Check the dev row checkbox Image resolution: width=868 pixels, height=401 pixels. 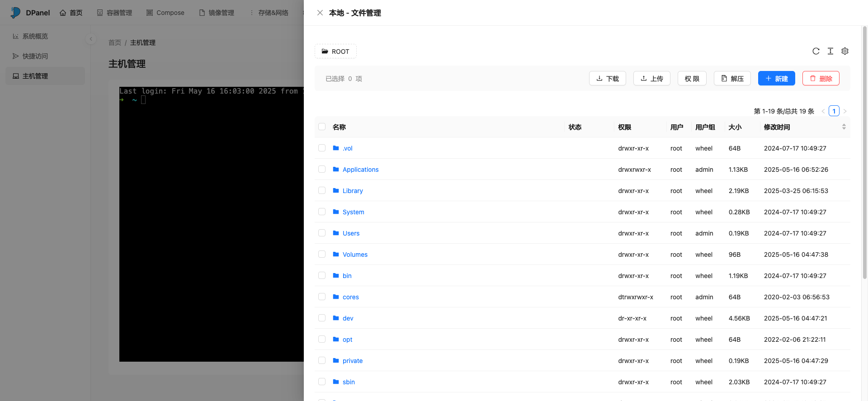click(322, 318)
